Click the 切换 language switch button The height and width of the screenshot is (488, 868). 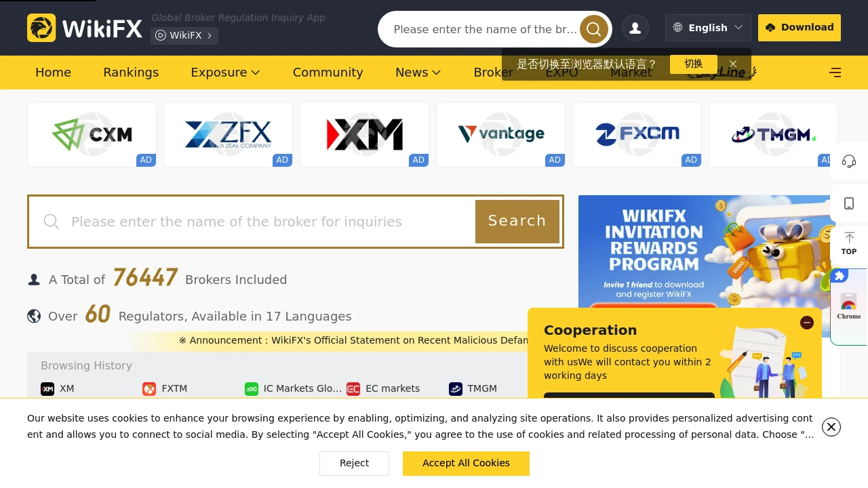point(693,64)
